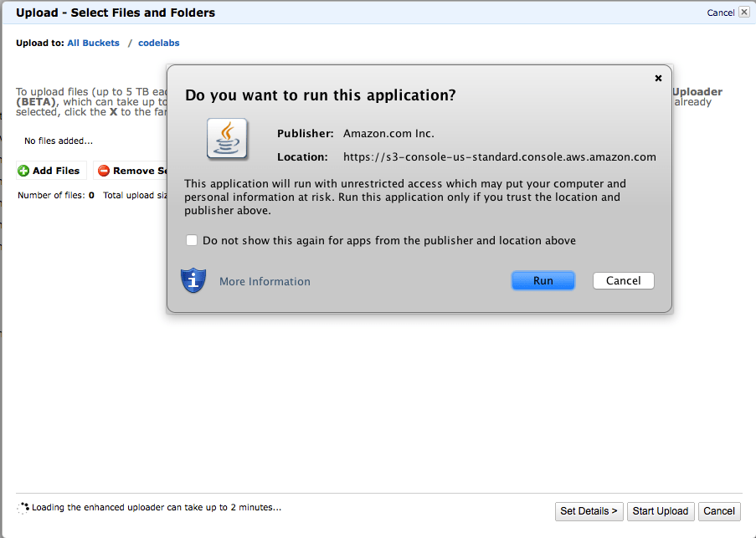Click the Java coffee cup icon
The height and width of the screenshot is (538, 756).
(228, 139)
